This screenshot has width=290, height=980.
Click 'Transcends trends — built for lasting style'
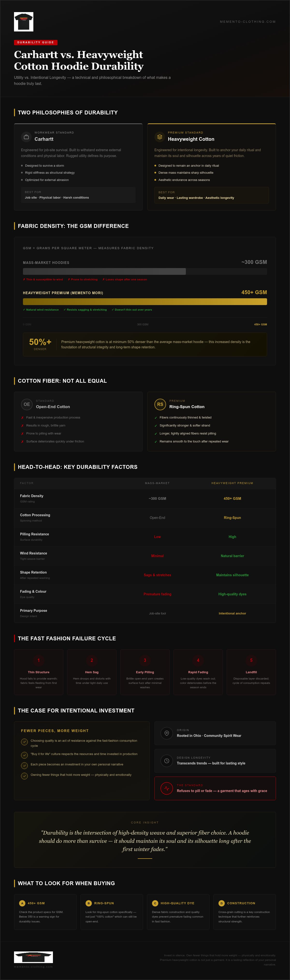[x=211, y=763]
